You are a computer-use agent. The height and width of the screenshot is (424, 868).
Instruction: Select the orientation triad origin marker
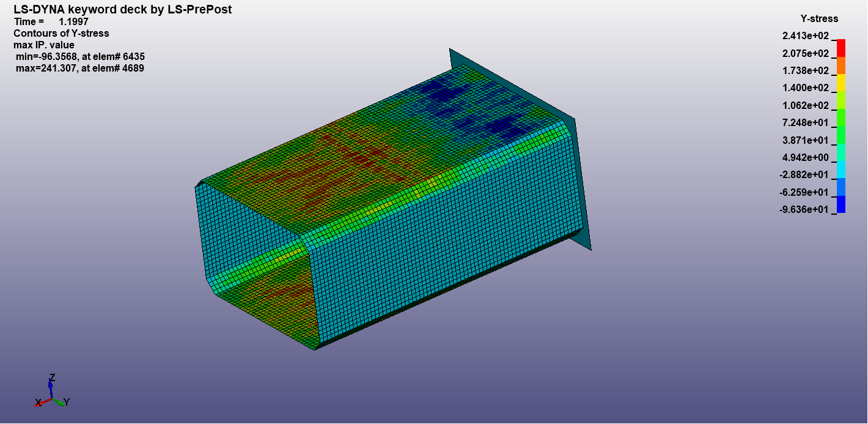click(51, 400)
